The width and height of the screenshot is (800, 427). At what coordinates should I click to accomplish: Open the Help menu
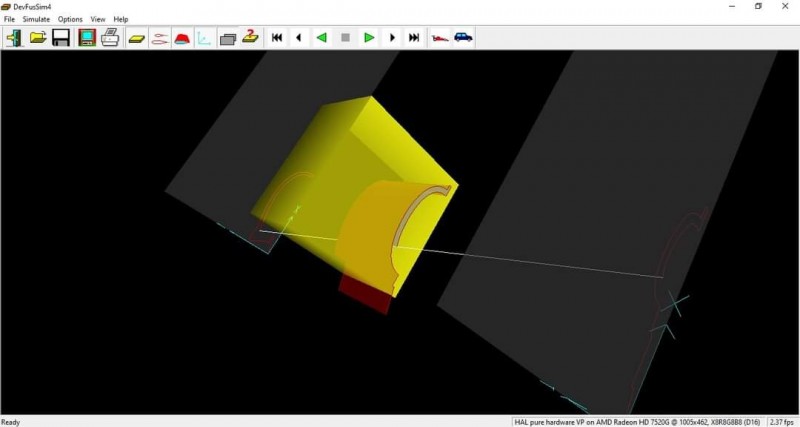[x=121, y=19]
